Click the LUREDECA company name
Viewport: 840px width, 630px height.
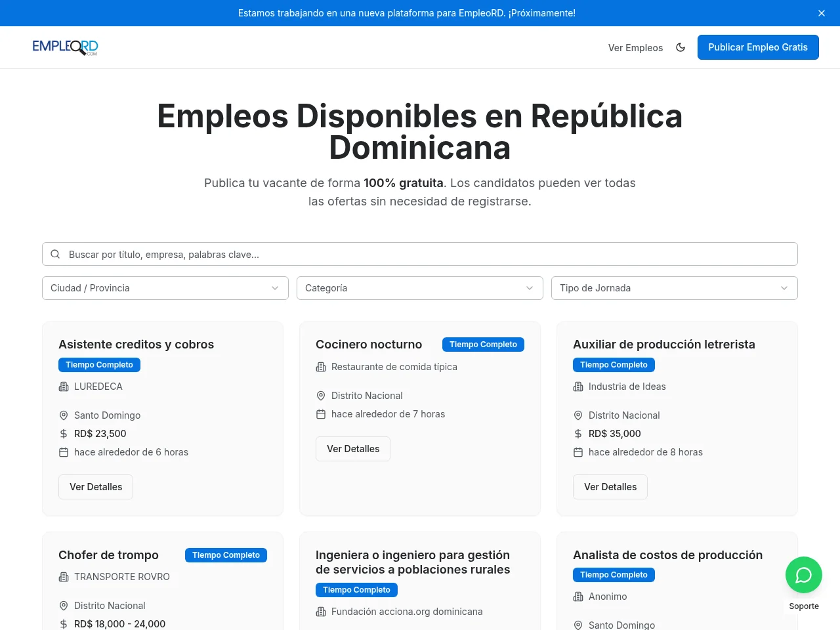(x=98, y=387)
